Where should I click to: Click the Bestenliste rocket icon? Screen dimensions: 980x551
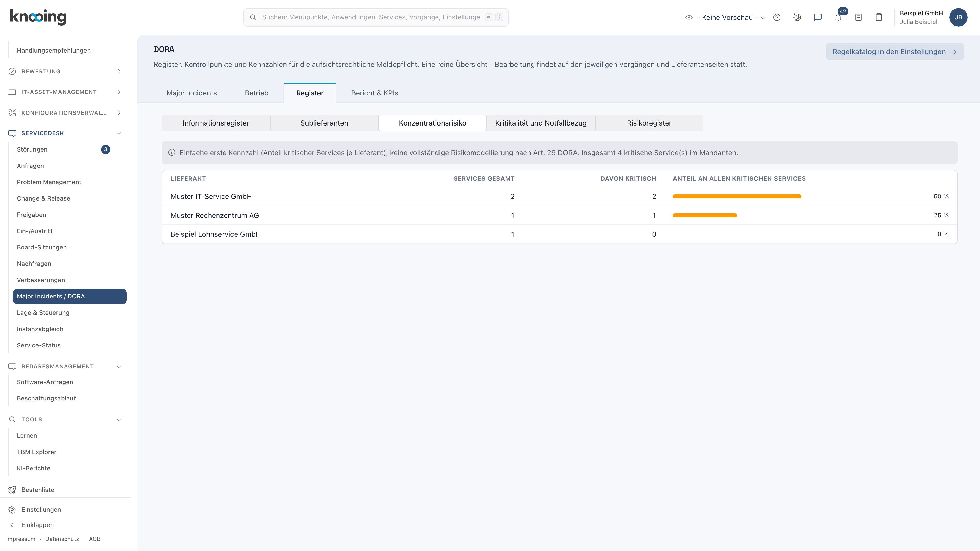pos(12,490)
